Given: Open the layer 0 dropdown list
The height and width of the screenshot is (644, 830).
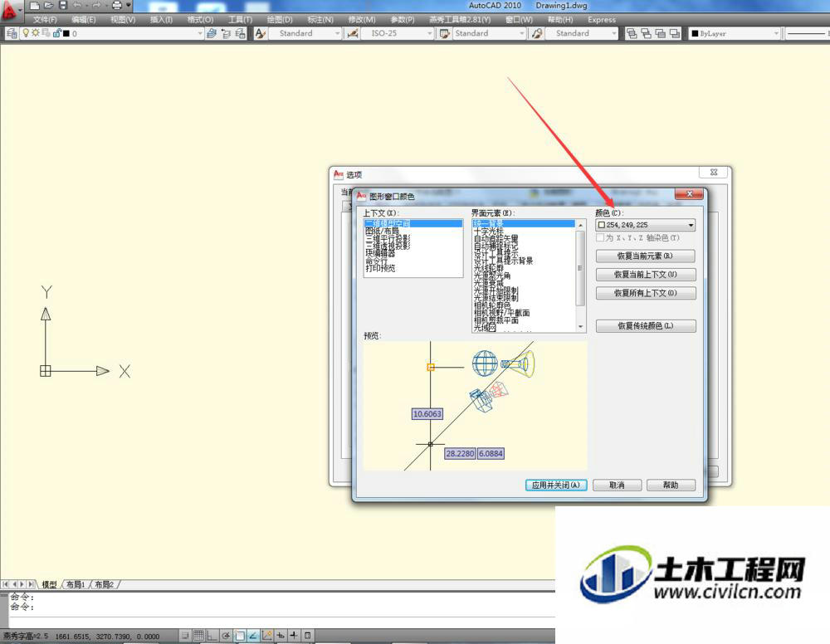Looking at the screenshot, I should point(200,33).
